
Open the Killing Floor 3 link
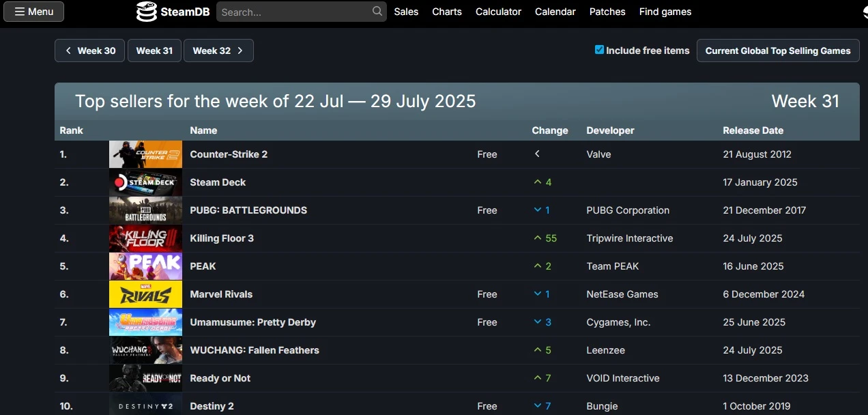click(222, 238)
